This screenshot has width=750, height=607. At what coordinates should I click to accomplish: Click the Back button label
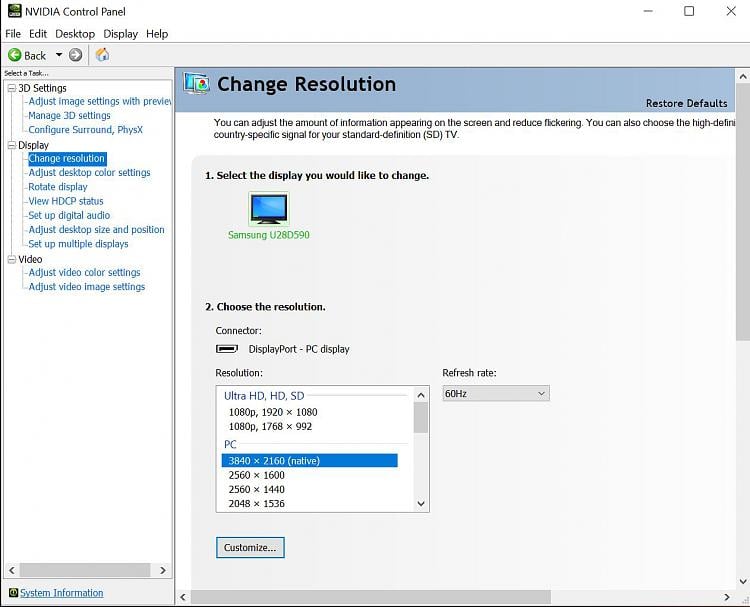(35, 55)
